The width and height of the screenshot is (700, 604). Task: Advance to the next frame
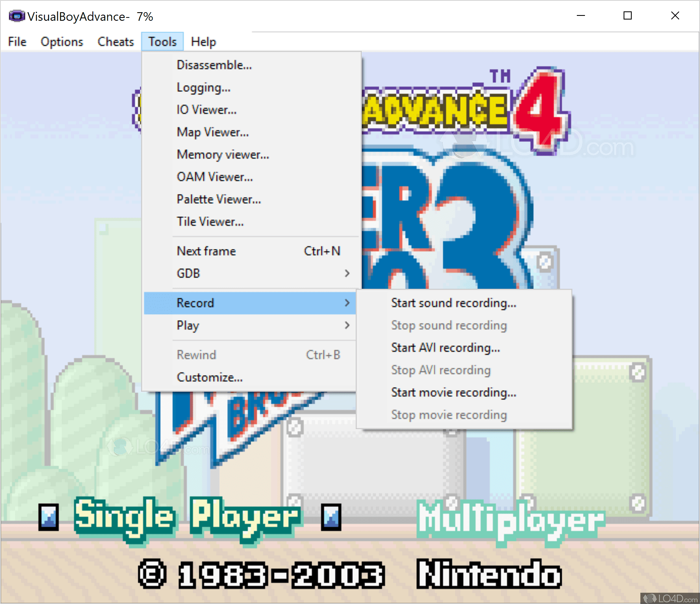(x=206, y=251)
